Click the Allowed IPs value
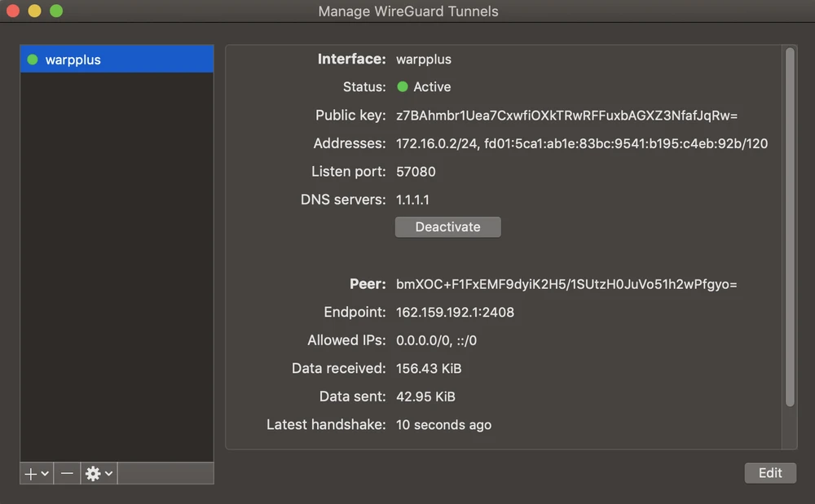This screenshot has width=815, height=504. tap(436, 340)
